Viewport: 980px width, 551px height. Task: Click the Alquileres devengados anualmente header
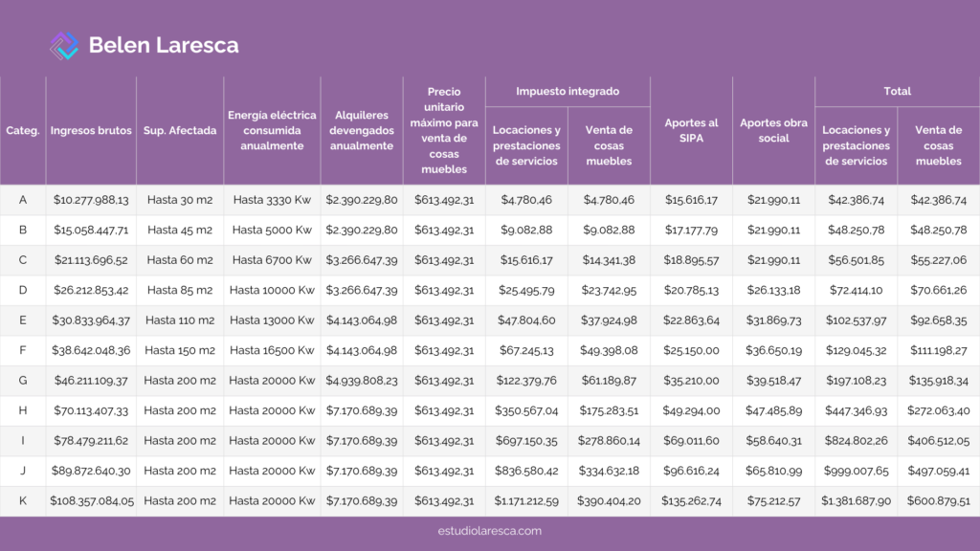[362, 130]
